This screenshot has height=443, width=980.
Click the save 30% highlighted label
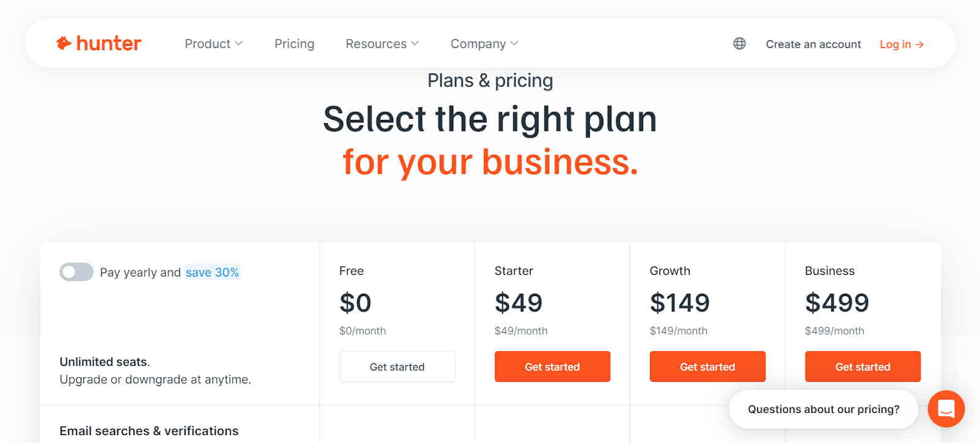pyautogui.click(x=212, y=272)
